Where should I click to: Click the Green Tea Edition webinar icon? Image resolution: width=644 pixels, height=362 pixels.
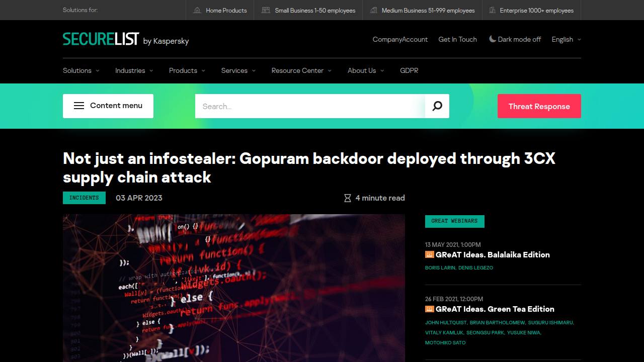pyautogui.click(x=429, y=309)
